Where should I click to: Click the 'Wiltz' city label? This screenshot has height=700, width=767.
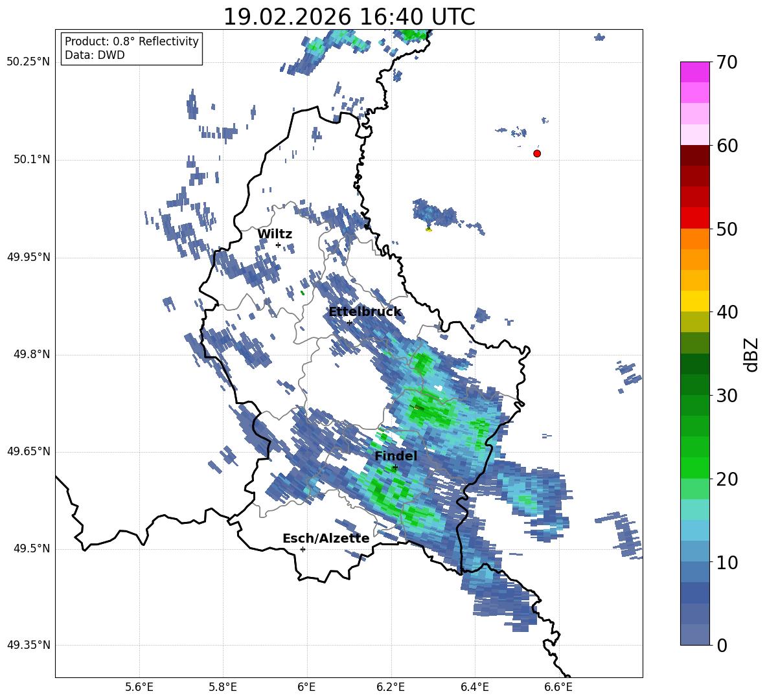[x=275, y=234]
